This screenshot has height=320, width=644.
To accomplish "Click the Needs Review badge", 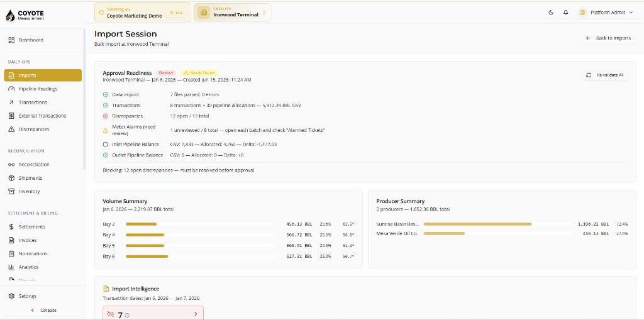I will pyautogui.click(x=199, y=73).
